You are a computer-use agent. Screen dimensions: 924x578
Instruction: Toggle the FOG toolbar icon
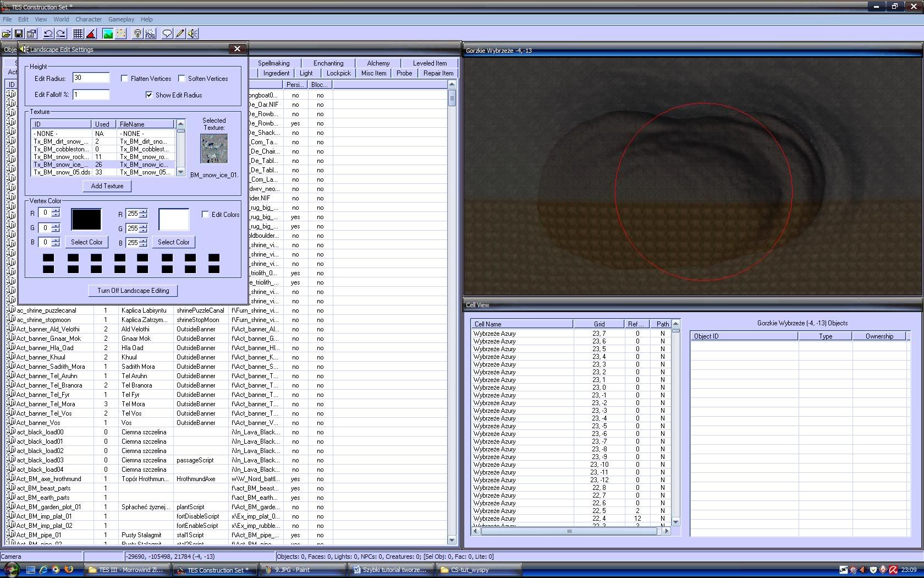[150, 34]
